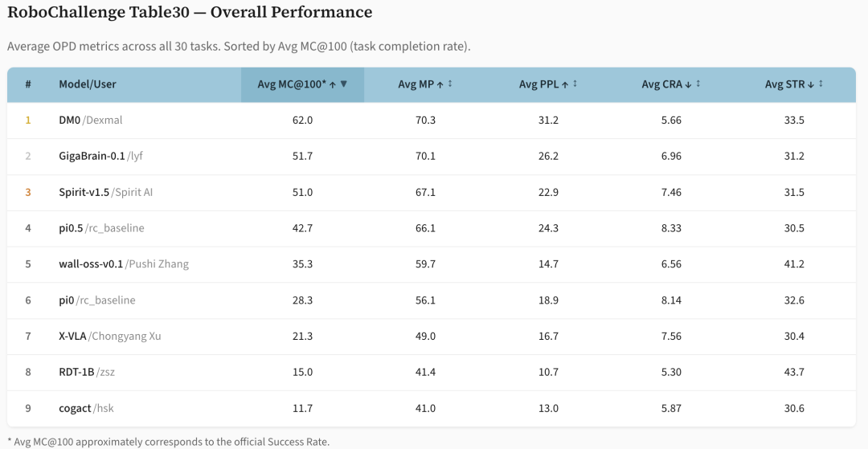The width and height of the screenshot is (868, 449).
Task: Click the # rank column header
Action: point(28,84)
